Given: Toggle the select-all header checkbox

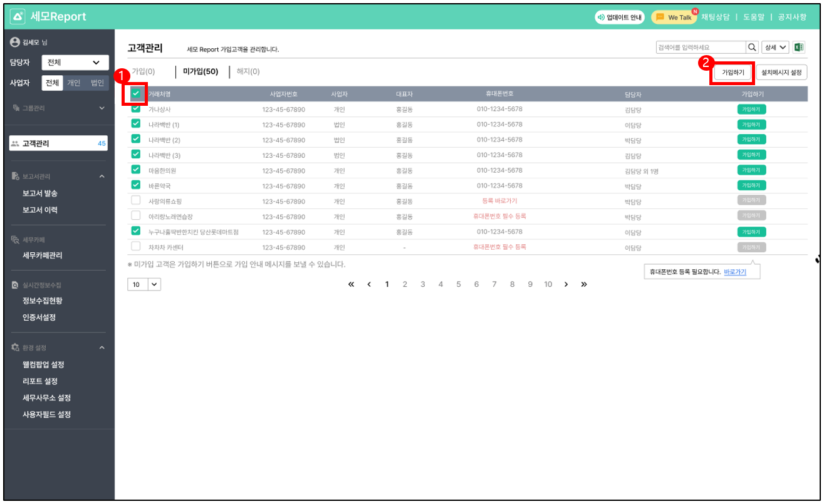Looking at the screenshot, I should [136, 94].
